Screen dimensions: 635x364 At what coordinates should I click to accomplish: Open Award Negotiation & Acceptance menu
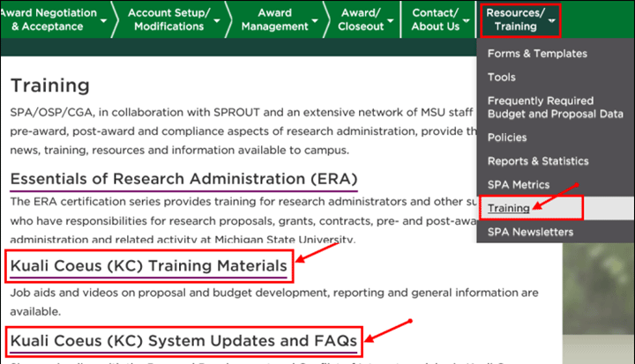[x=49, y=19]
